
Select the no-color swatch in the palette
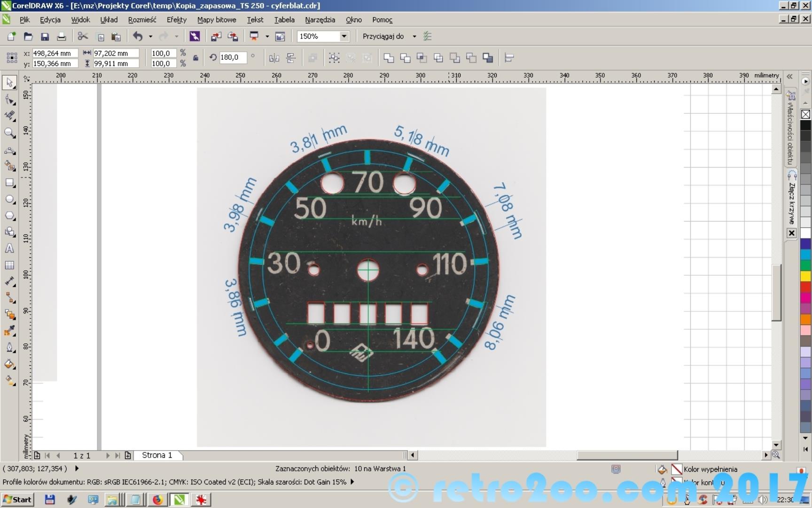[x=805, y=114]
